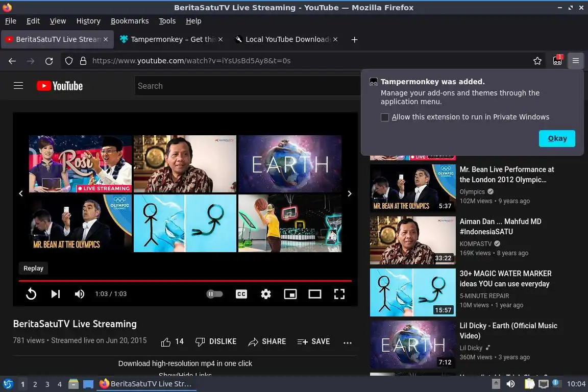Open Lil Dicky Earth sidebar thumbnail
Viewport: 588px width, 392px height.
click(413, 345)
